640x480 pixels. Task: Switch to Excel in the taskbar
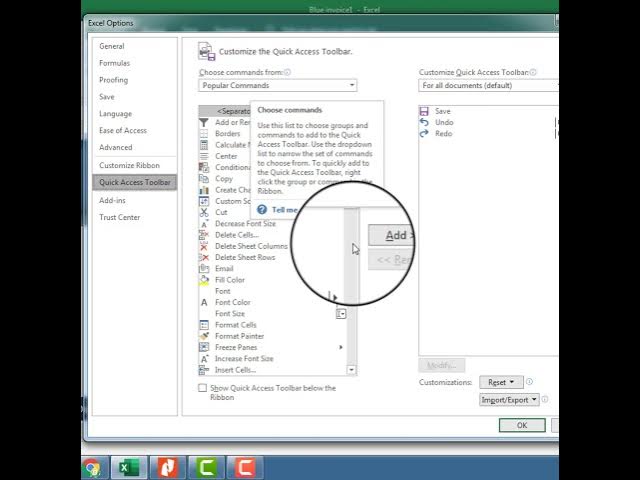(128, 468)
